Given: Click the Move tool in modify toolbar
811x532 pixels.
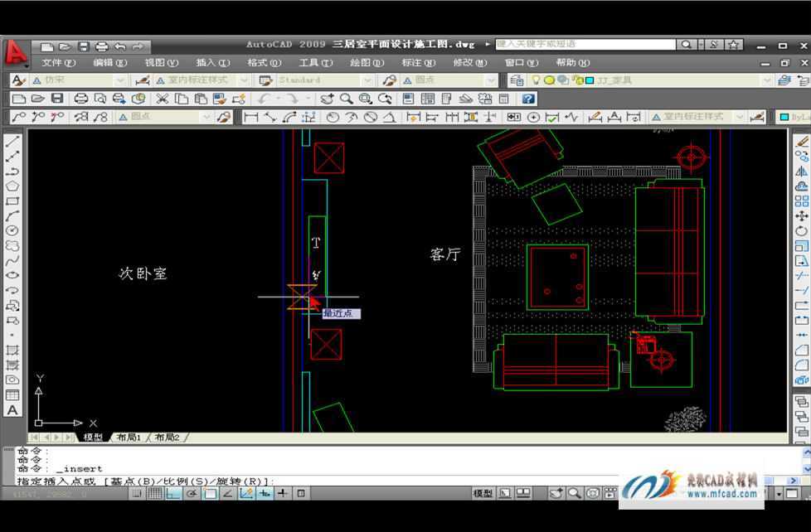Looking at the screenshot, I should point(802,215).
